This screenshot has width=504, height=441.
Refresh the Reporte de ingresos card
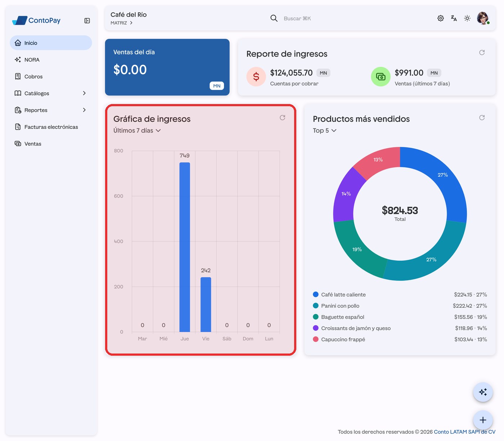click(482, 53)
